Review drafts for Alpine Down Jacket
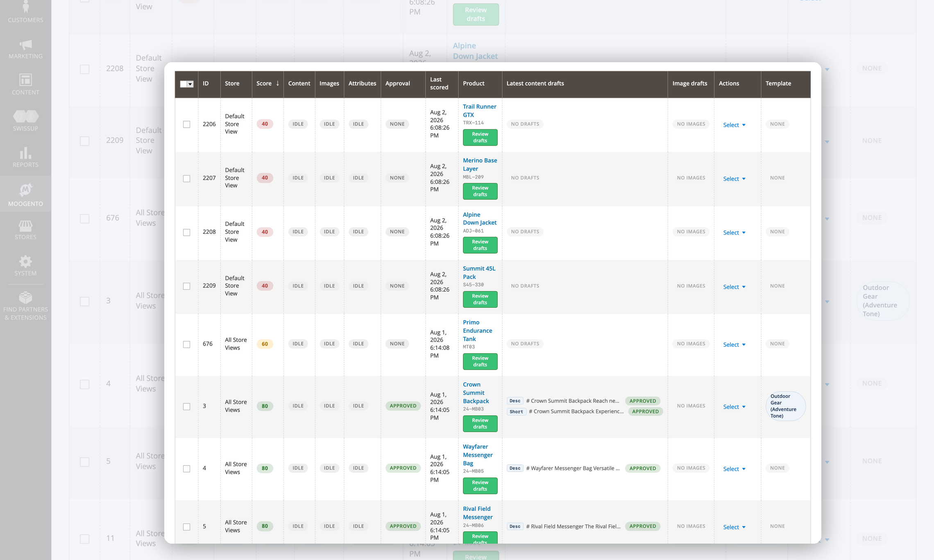The image size is (934, 560). pos(480,245)
